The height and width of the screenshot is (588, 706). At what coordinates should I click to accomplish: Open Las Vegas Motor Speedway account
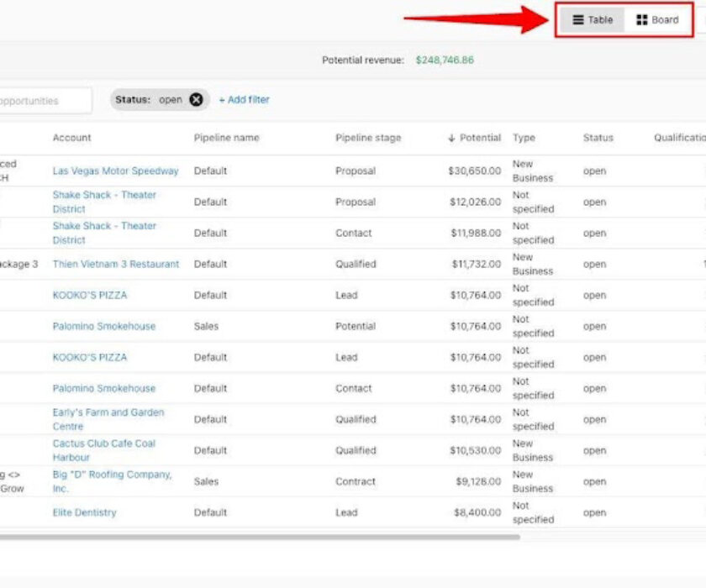115,171
